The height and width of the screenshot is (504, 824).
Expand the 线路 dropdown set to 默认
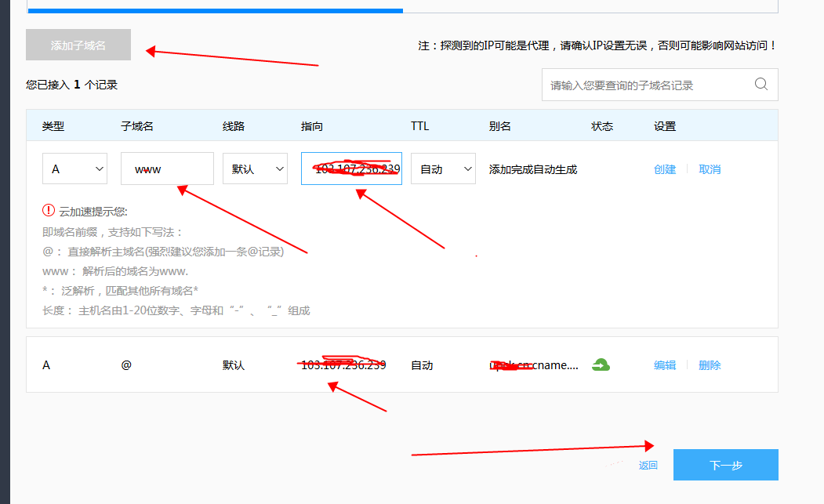255,169
